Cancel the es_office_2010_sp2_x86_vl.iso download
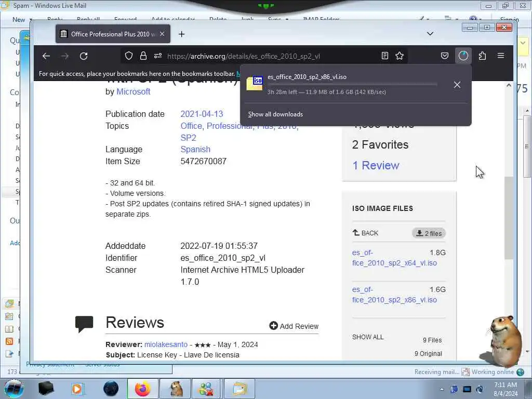Image resolution: width=532 pixels, height=399 pixels. coord(457,85)
